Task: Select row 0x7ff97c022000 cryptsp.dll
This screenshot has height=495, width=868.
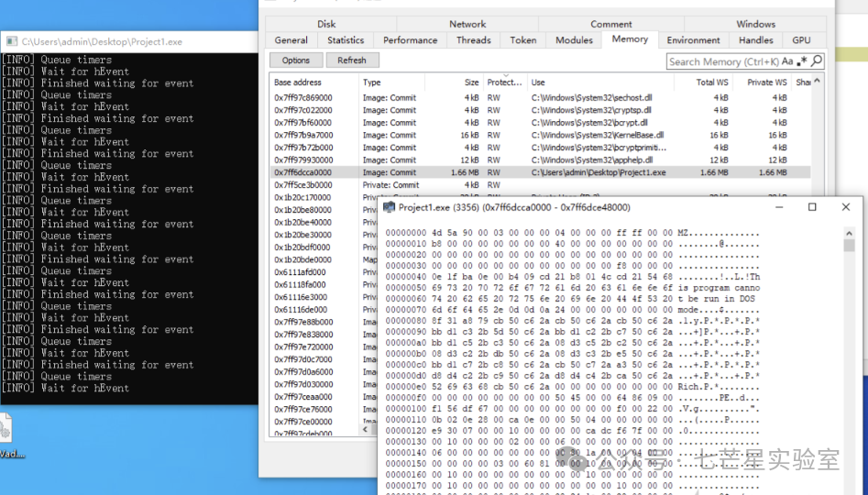Action: pos(540,110)
